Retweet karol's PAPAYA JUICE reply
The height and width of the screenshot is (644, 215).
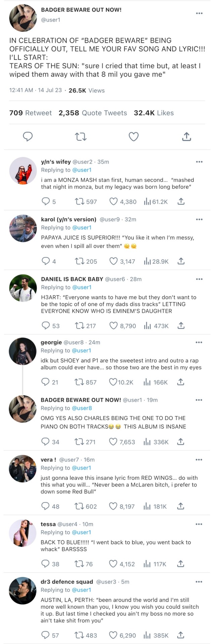pos(79,261)
